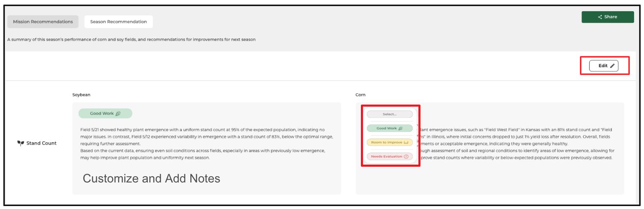The width and height of the screenshot is (644, 209).
Task: Select Good Work from the Corn dropdown
Action: (x=387, y=129)
